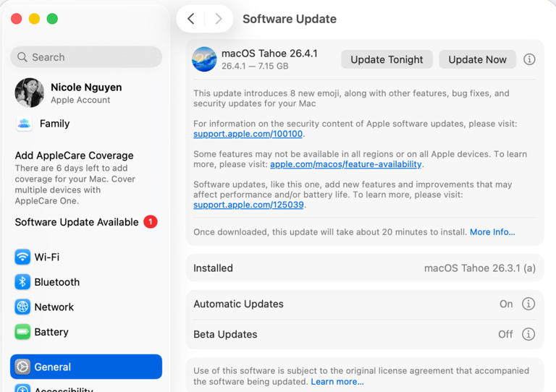This screenshot has width=556, height=392.
Task: Click the macOS Tahoe update icon
Action: pos(204,59)
